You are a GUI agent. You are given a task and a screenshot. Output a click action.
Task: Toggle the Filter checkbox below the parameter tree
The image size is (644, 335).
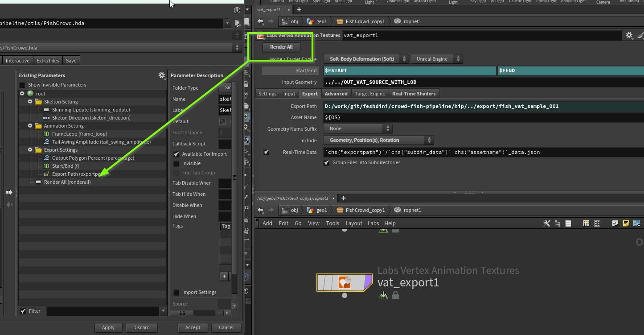23,311
